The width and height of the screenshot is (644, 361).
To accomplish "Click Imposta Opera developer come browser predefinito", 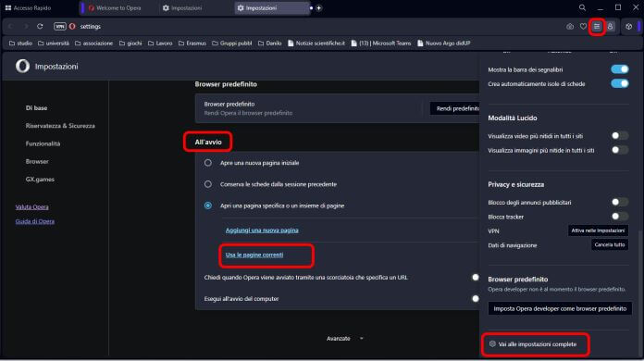I will coord(560,308).
